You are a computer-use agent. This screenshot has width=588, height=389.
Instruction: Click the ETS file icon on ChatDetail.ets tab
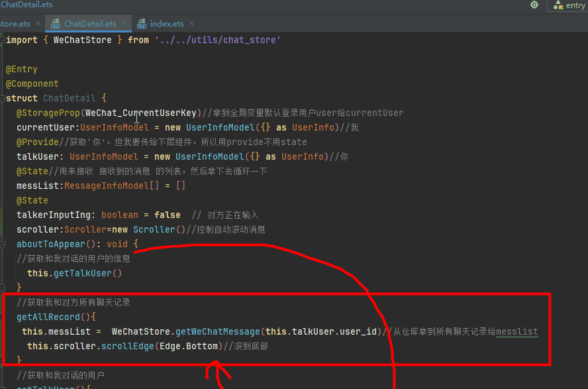coord(55,24)
